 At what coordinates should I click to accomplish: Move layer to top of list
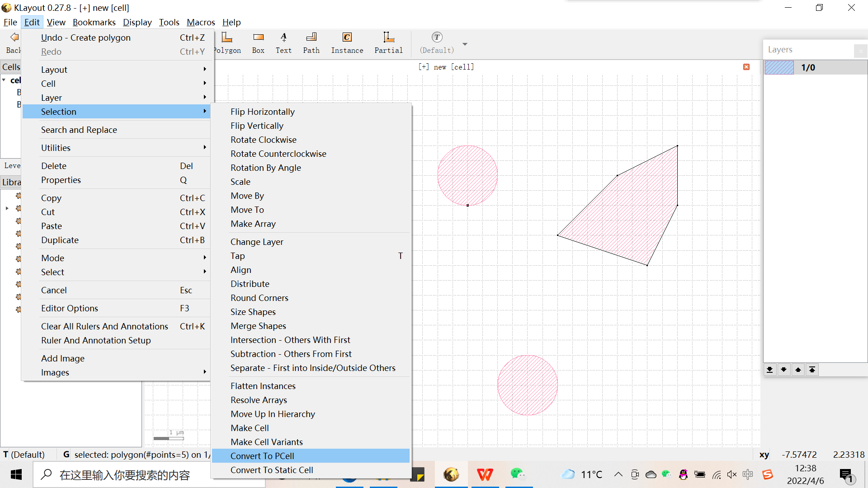(812, 370)
